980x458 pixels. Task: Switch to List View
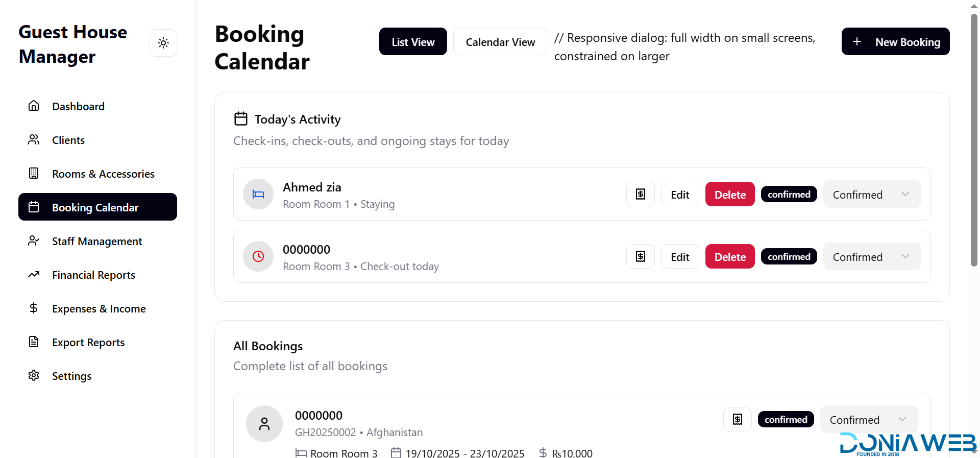[413, 42]
